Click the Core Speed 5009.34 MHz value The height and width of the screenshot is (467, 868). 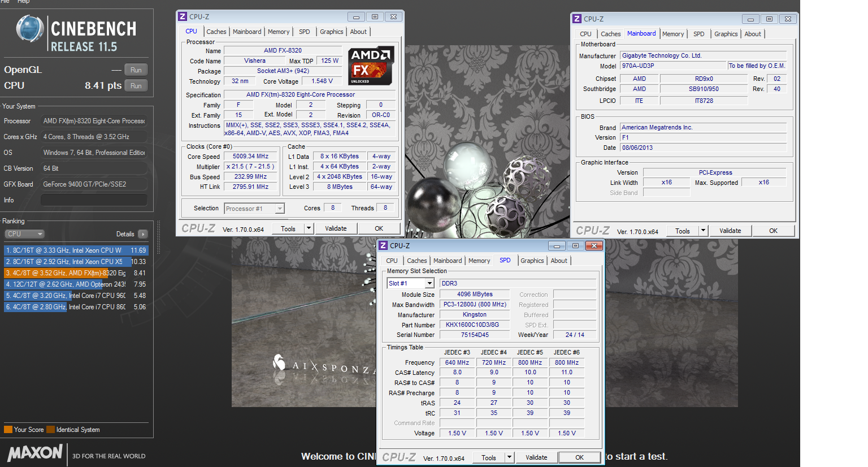coord(250,157)
